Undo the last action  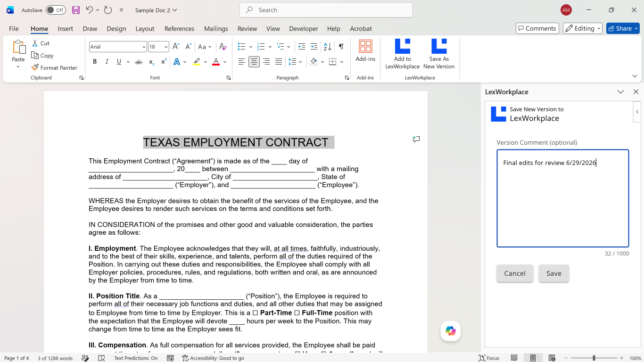pyautogui.click(x=89, y=10)
